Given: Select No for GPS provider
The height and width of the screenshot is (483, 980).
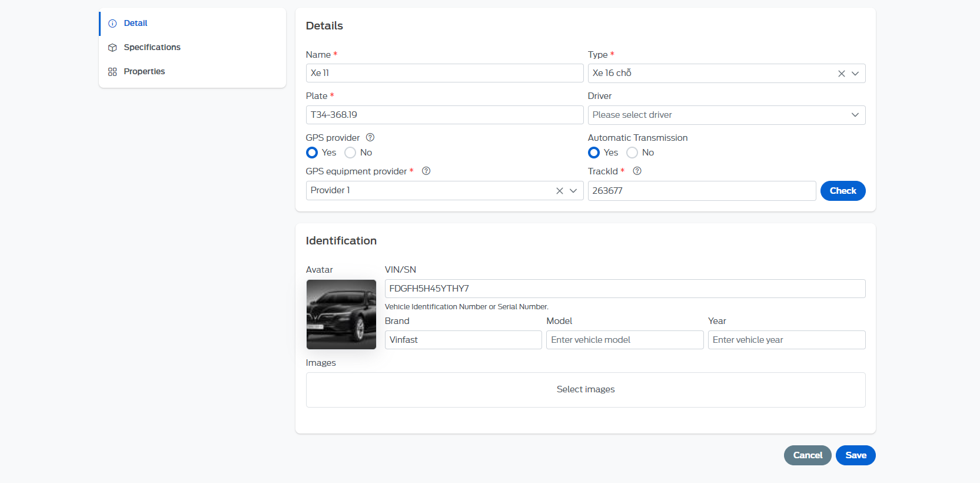Looking at the screenshot, I should coord(350,153).
